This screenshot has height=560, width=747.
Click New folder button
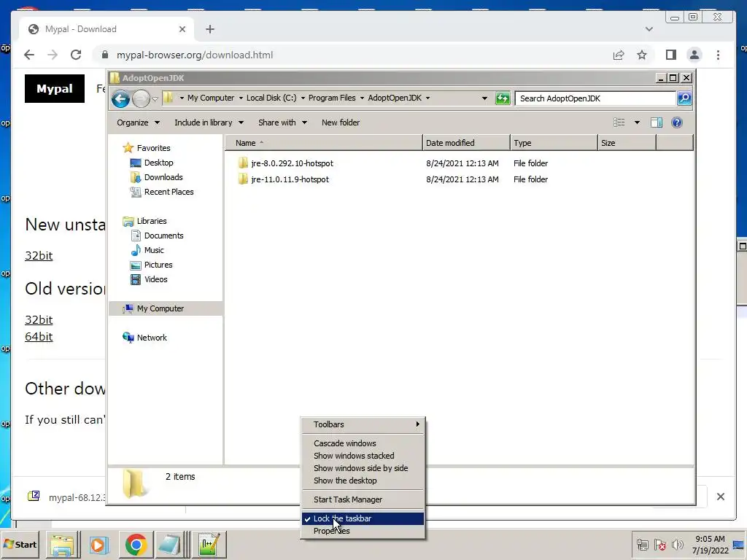[x=341, y=122]
